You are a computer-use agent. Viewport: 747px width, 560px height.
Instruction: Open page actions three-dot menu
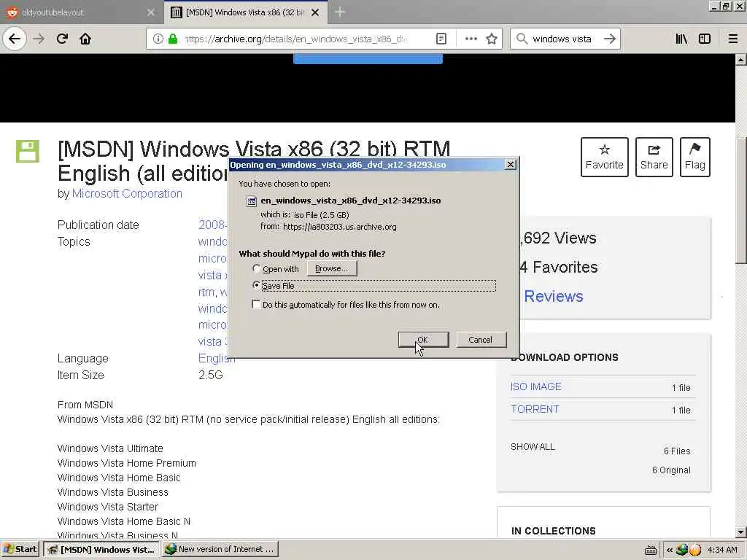(x=471, y=39)
